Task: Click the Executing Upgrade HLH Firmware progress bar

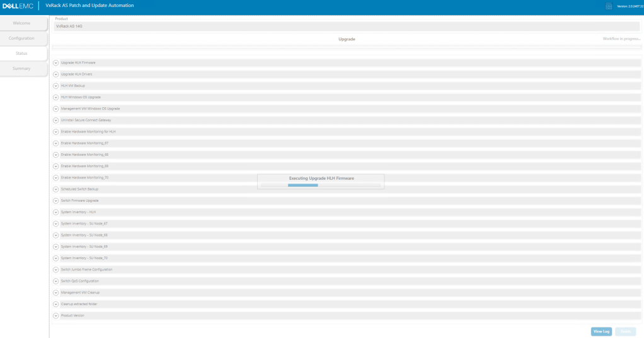Action: [321, 185]
